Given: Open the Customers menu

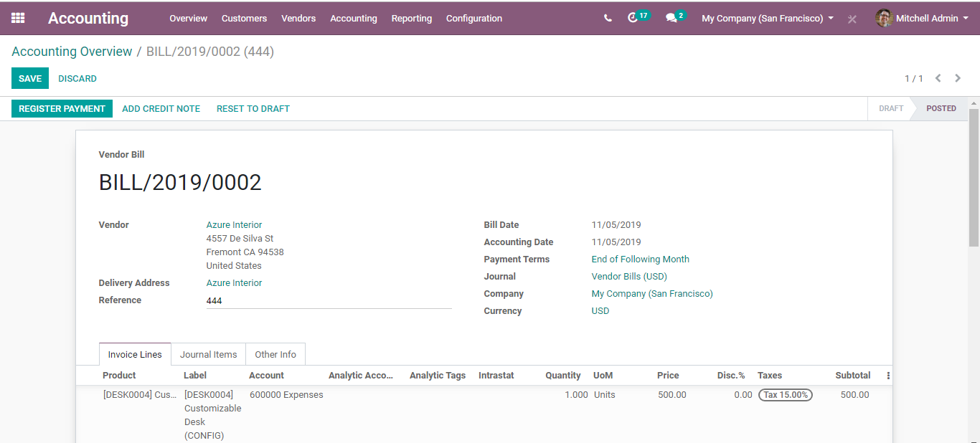Looking at the screenshot, I should pos(244,18).
